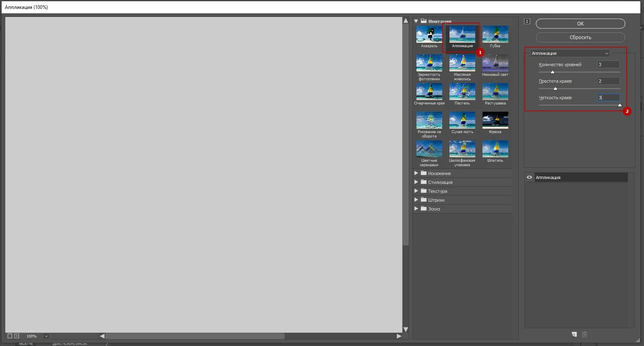Choose the Сухая кисть filter thumbnail
The image size is (644, 346).
(x=462, y=120)
